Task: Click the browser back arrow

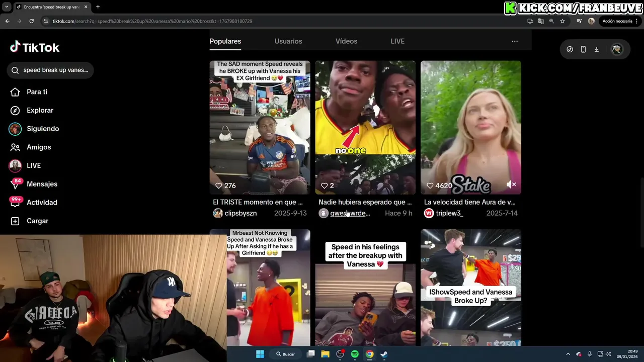Action: click(x=7, y=21)
